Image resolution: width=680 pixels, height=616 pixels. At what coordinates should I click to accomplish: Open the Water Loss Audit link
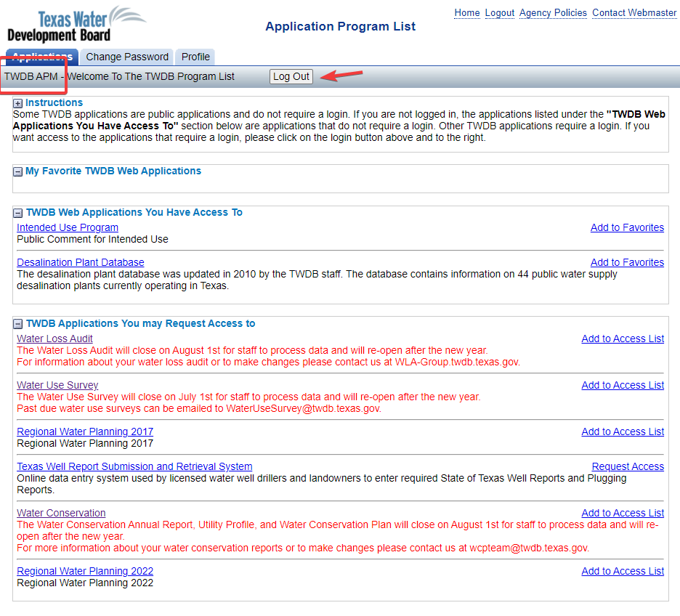point(54,339)
